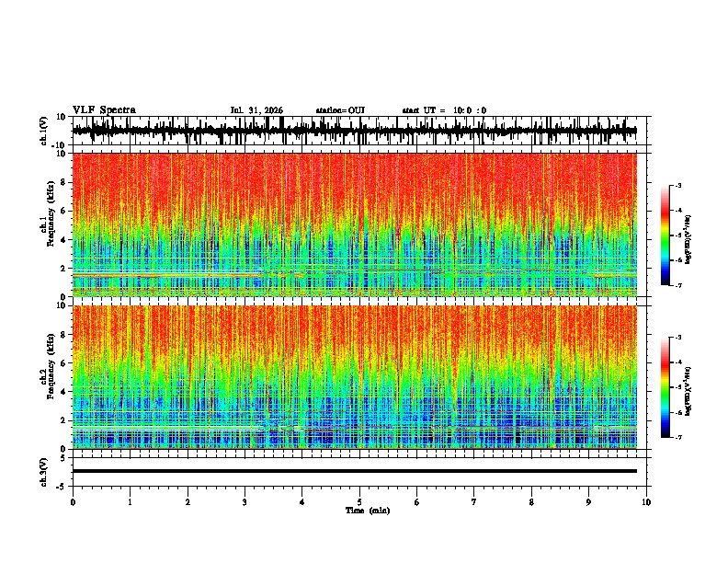Click the '-7' label on ch.2 color bar

click(x=678, y=438)
